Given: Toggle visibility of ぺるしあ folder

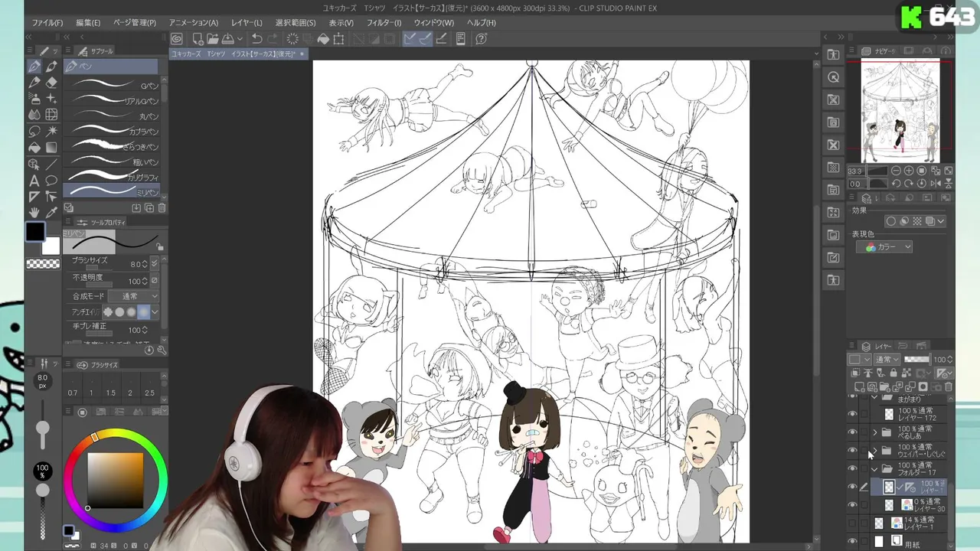Looking at the screenshot, I should coord(852,432).
